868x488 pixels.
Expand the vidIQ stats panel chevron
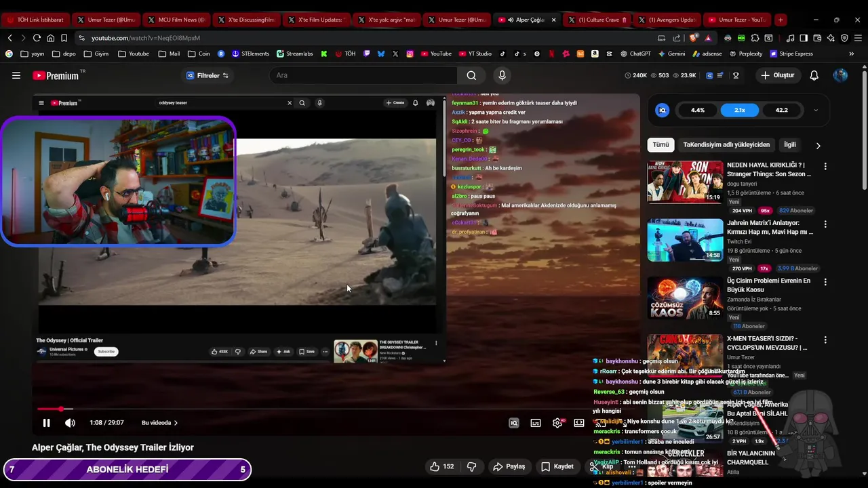click(816, 110)
